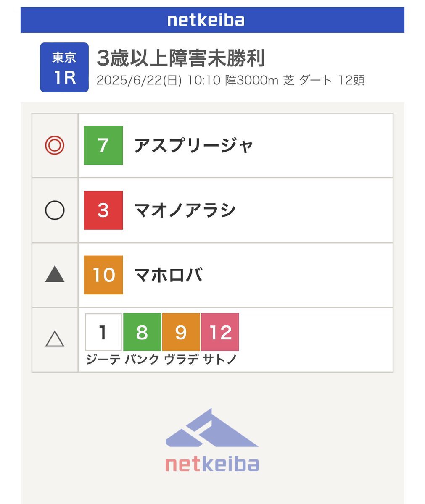425x504 pixels.
Task: Select pink number 12 box for サトノ
Action: coord(220,332)
